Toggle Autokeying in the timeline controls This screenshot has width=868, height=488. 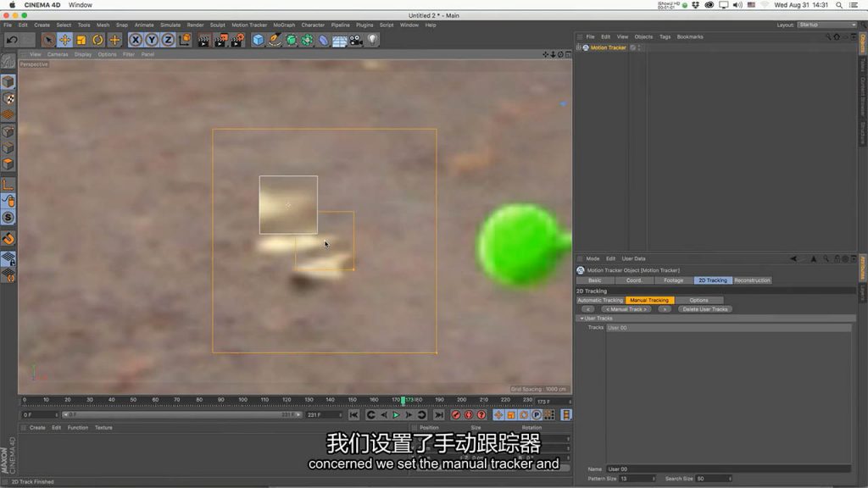pos(468,415)
